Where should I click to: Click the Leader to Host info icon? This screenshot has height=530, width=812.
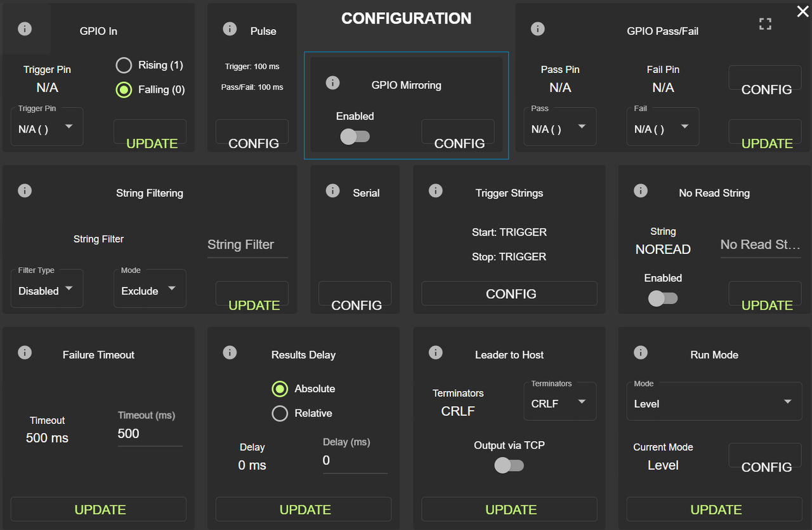435,353
